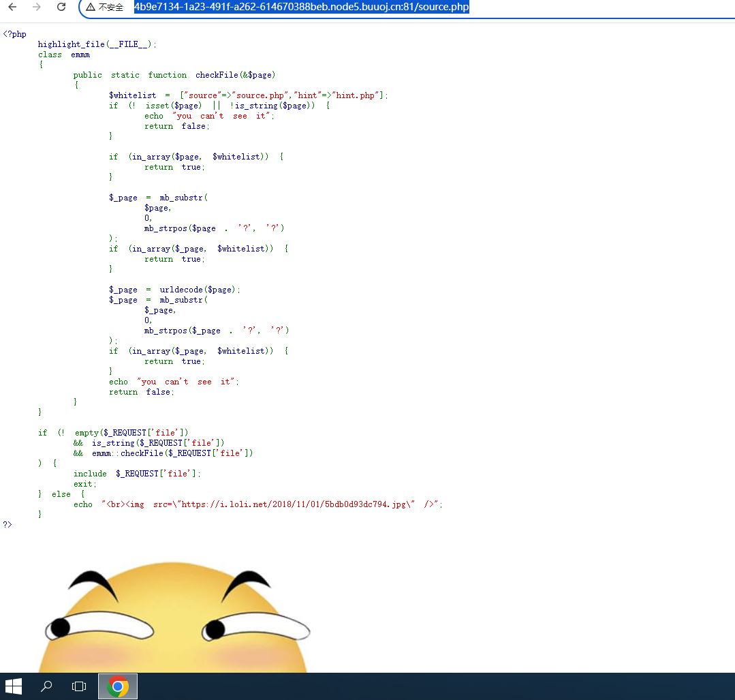Click the 'include $_REQUEST['file'];' line
This screenshot has width=735, height=700.
coord(137,474)
